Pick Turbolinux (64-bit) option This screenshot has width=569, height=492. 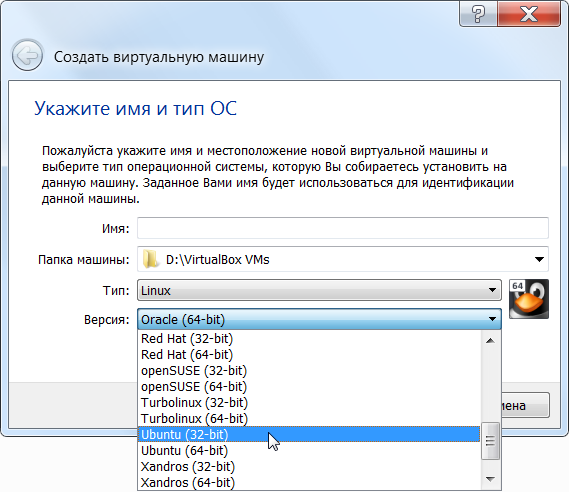pyautogui.click(x=308, y=418)
